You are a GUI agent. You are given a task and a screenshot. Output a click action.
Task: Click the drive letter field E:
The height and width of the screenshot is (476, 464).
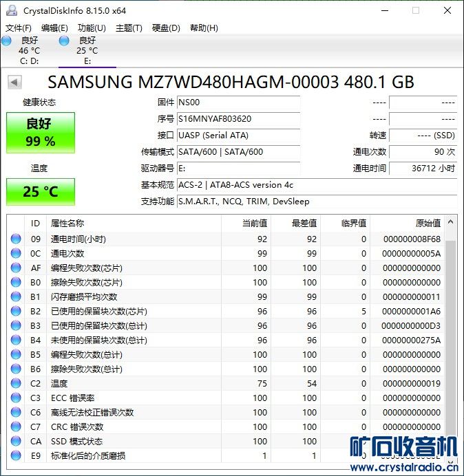point(238,169)
